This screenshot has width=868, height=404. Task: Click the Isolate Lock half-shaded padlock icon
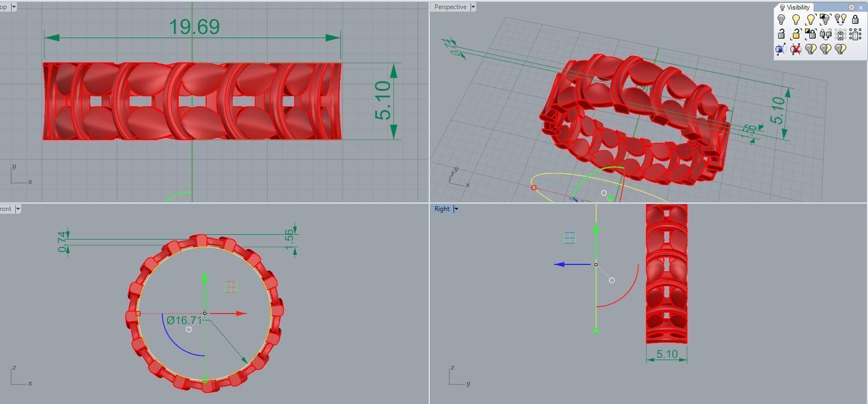[811, 34]
